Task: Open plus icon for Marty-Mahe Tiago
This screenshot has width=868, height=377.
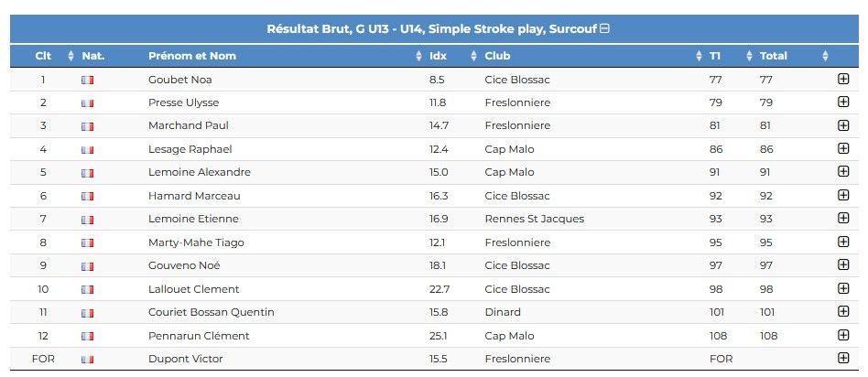Action: [843, 242]
